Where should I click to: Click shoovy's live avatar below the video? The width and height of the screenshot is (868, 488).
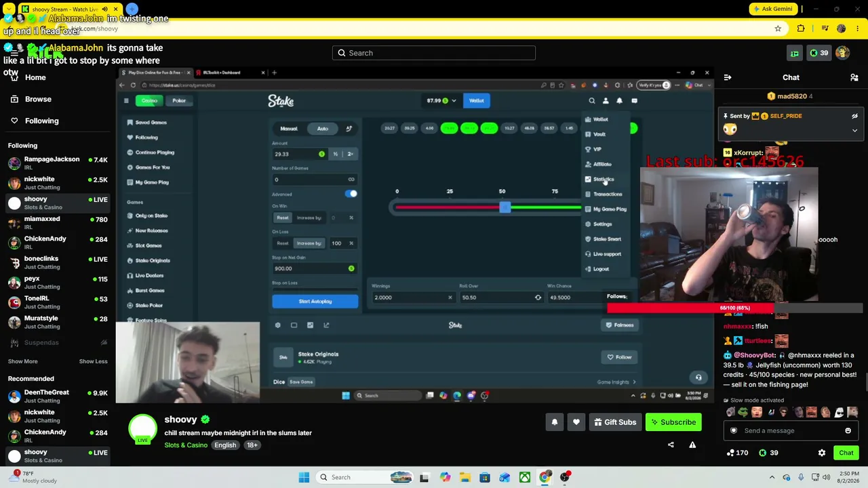coord(143,428)
